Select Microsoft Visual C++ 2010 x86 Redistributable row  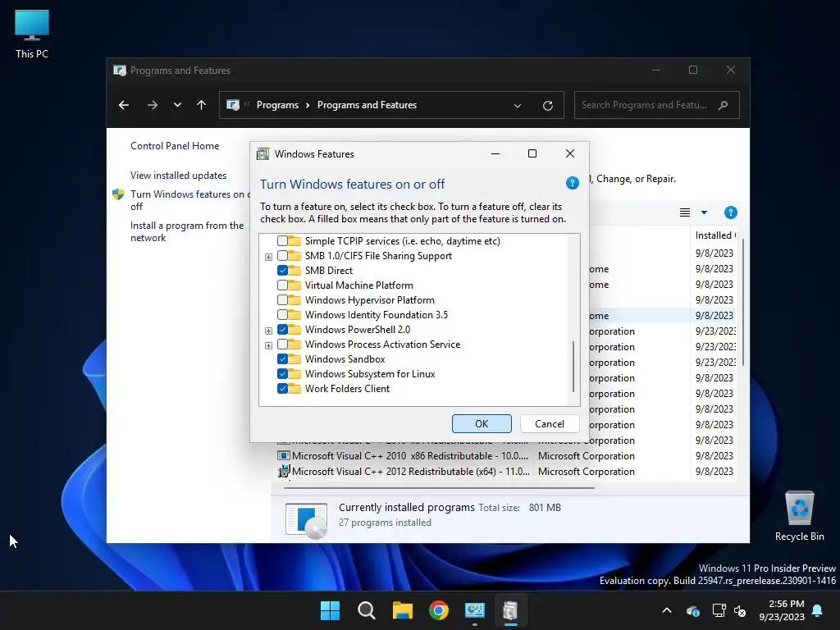coord(506,456)
